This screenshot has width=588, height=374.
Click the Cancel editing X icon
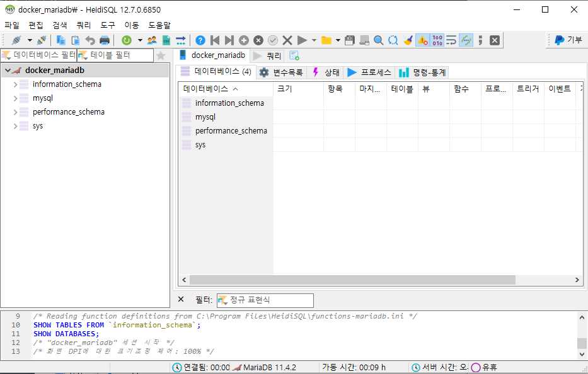(287, 40)
